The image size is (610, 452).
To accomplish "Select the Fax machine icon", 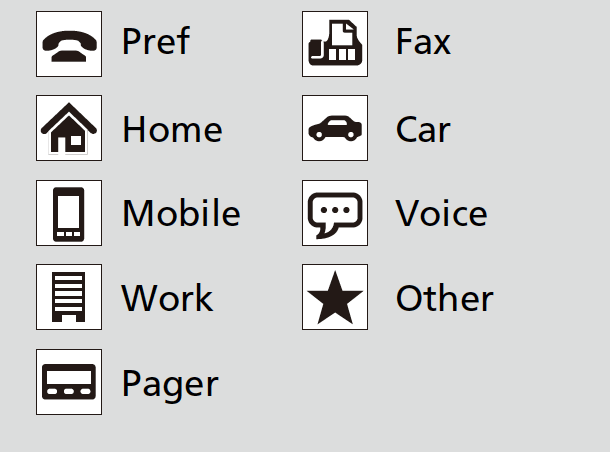I will tap(335, 44).
